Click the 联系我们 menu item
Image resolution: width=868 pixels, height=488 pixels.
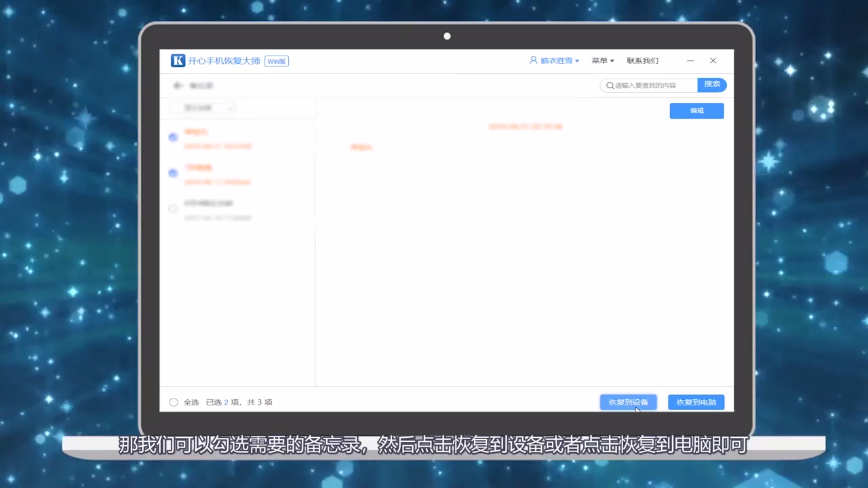642,60
